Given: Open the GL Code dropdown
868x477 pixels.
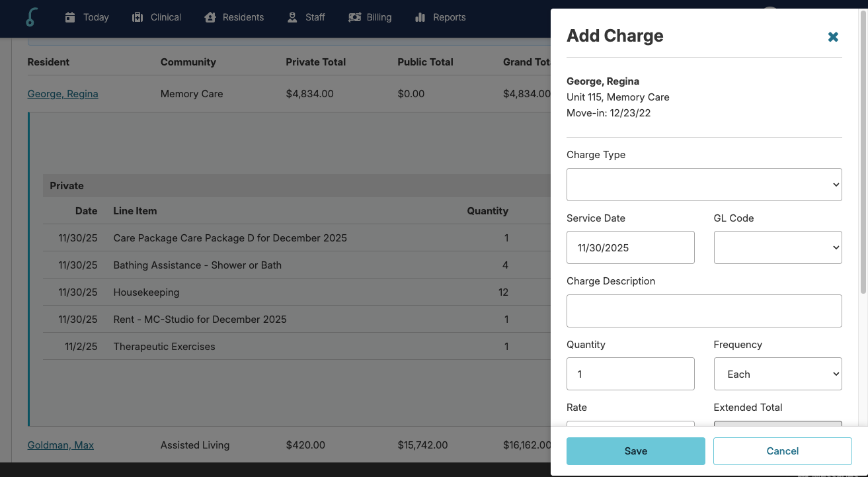Looking at the screenshot, I should [777, 247].
